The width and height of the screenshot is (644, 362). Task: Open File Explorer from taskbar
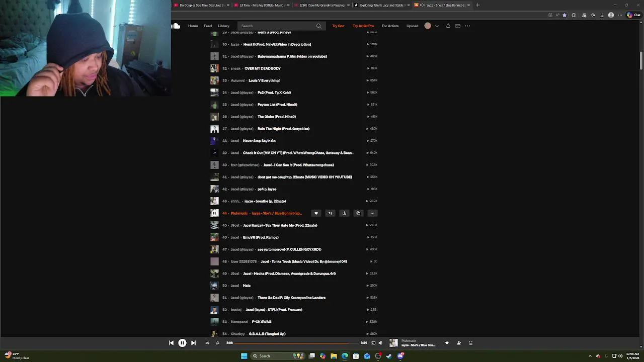click(x=334, y=356)
